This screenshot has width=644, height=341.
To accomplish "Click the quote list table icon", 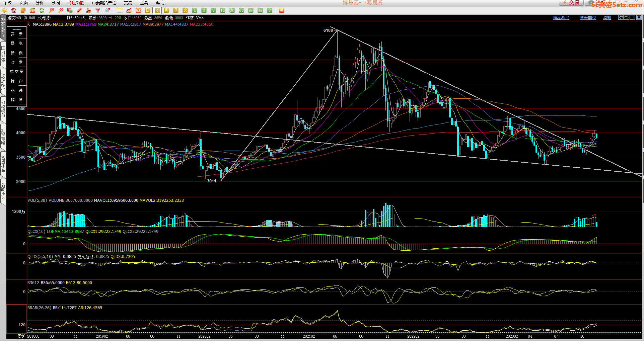I will click(120, 10).
